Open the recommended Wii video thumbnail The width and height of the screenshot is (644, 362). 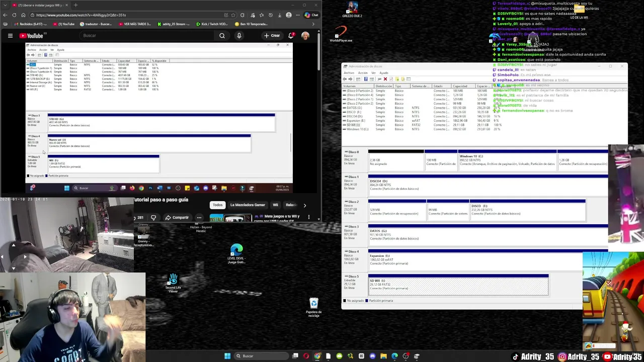[230, 218]
